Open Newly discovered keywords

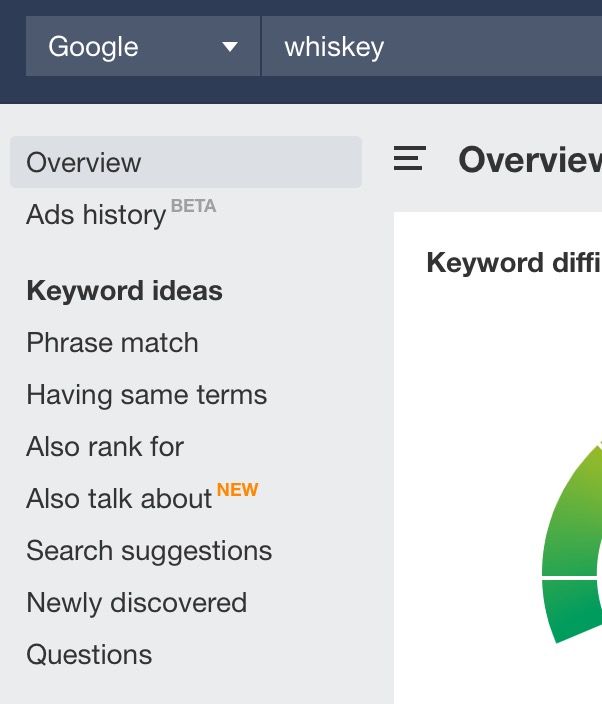click(136, 603)
